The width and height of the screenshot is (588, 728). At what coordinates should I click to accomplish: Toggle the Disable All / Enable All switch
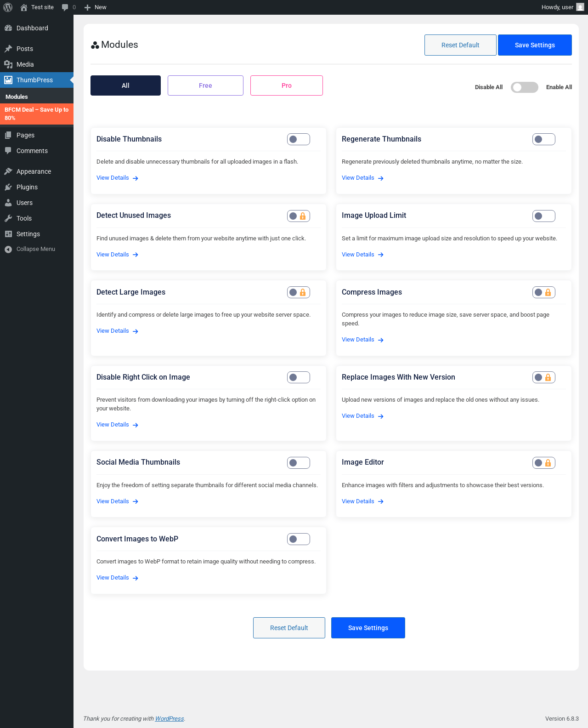[525, 87]
